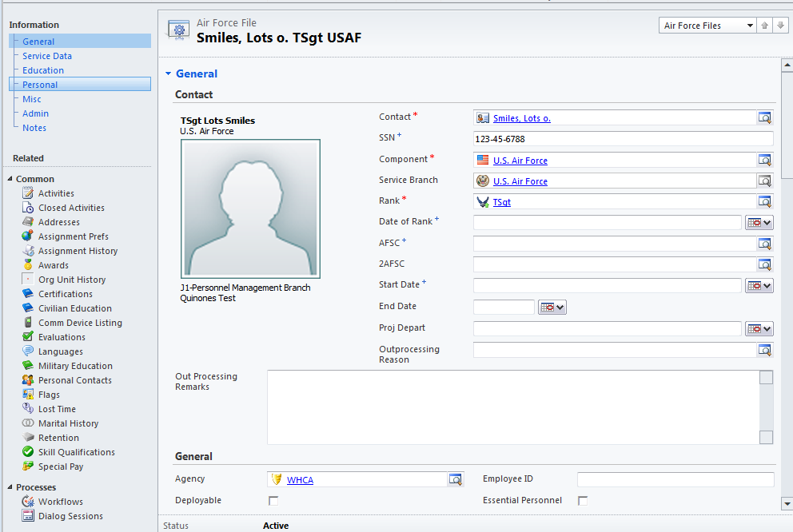This screenshot has width=793, height=532.
Task: Open Activities in Common list
Action: point(56,193)
